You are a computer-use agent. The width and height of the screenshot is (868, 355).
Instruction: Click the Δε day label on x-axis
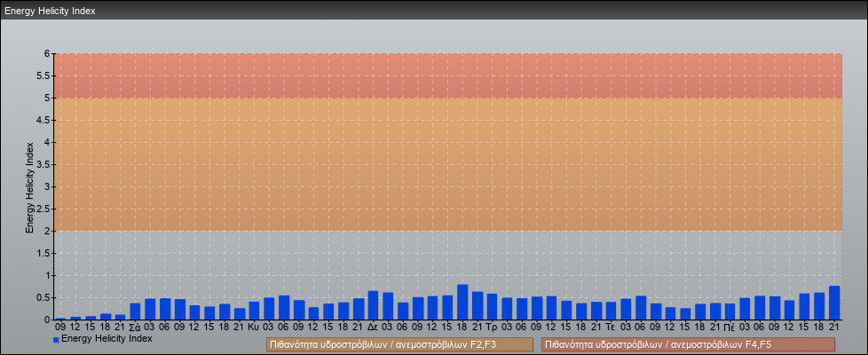pyautogui.click(x=373, y=327)
